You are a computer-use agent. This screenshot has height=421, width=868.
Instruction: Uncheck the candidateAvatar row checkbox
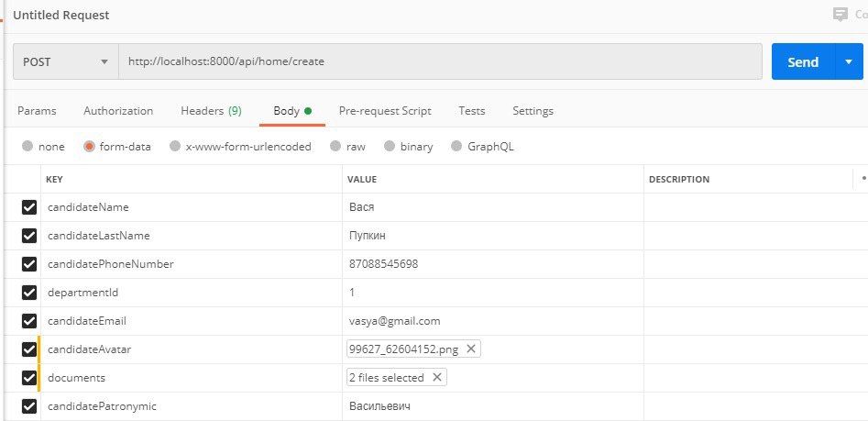(x=28, y=349)
